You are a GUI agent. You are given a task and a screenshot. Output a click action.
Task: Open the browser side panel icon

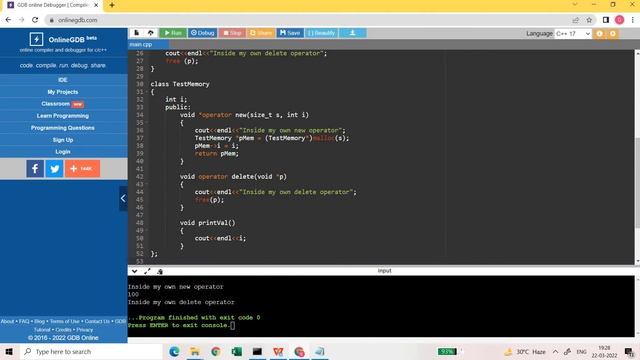point(606,20)
